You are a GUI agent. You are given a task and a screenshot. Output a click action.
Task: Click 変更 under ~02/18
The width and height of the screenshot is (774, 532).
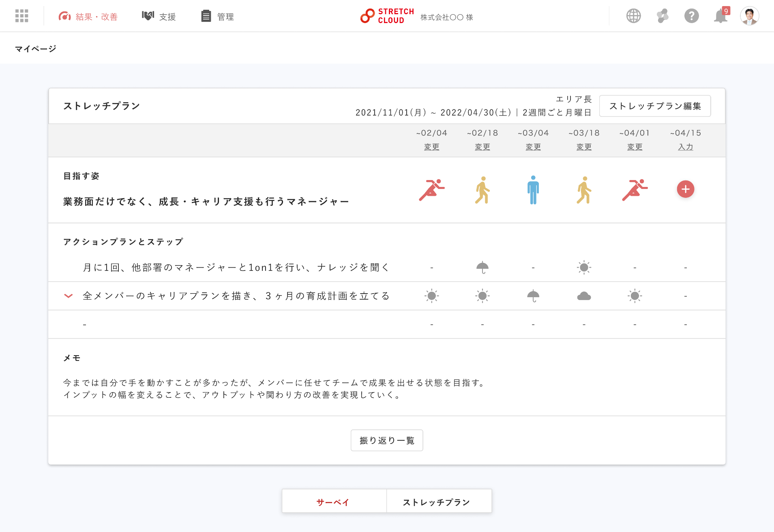(x=482, y=147)
